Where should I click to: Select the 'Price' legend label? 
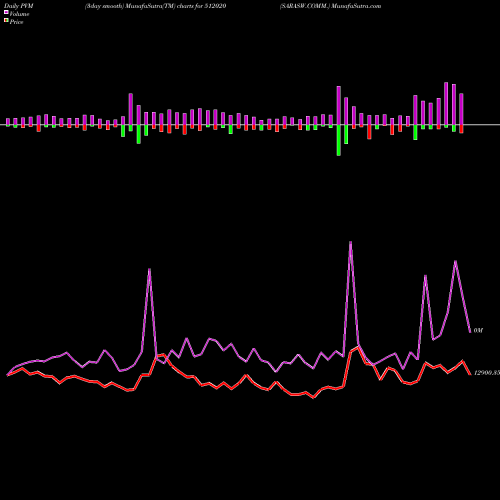pos(16,22)
